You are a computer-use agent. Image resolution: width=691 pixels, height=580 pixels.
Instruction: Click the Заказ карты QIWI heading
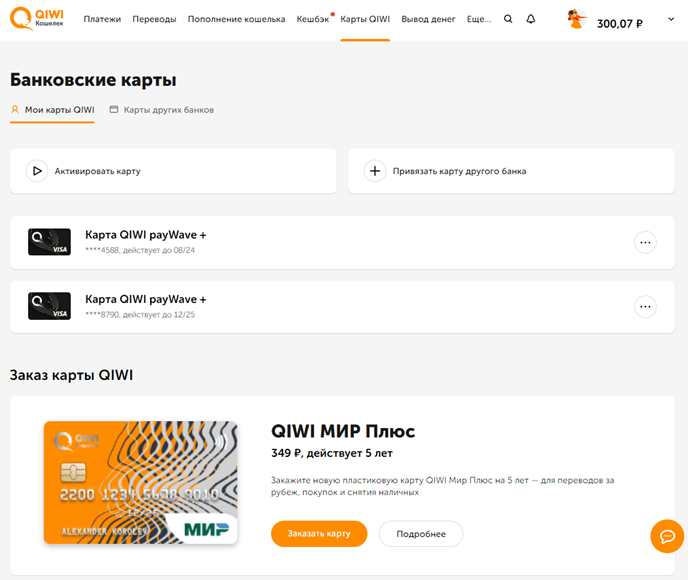click(x=71, y=375)
